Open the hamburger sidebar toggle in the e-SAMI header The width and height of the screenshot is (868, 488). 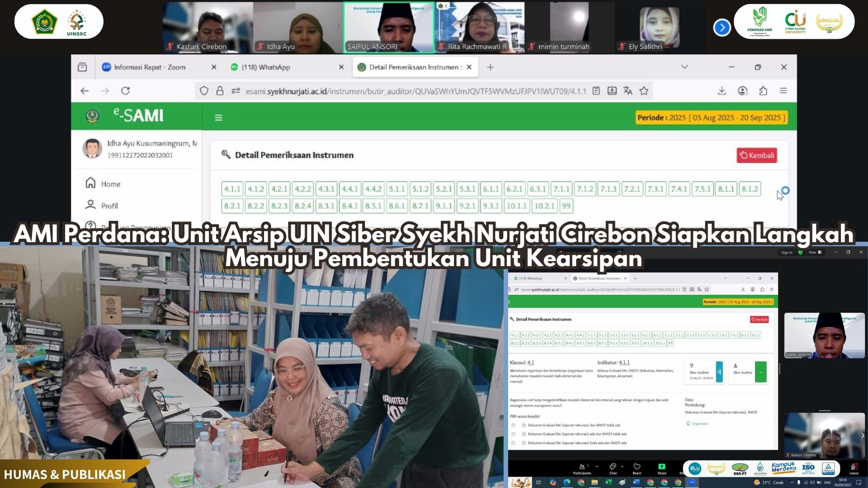218,117
